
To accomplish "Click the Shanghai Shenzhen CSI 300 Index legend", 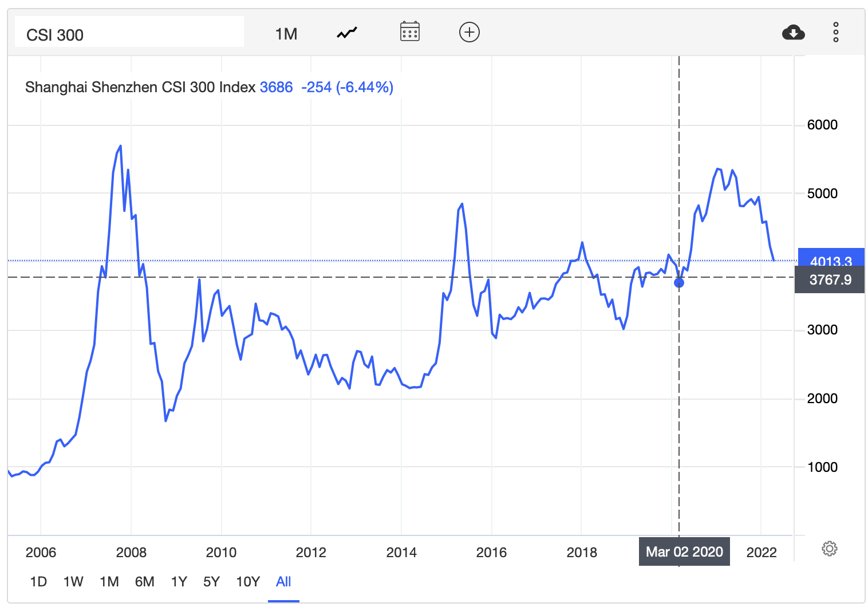I will (140, 87).
